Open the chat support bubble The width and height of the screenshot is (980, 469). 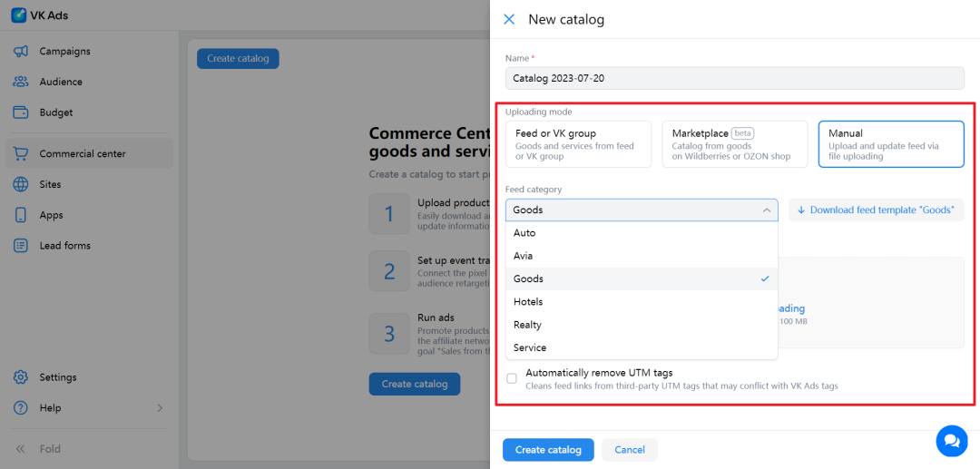click(951, 441)
